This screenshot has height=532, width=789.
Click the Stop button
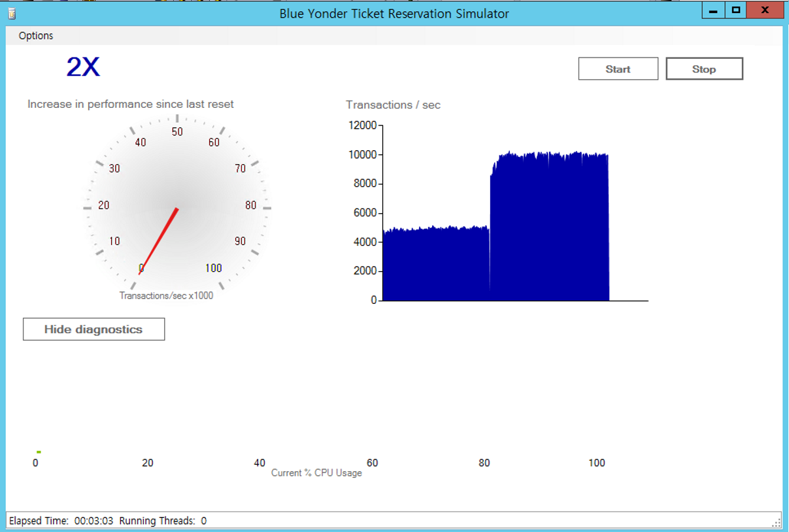click(x=704, y=69)
